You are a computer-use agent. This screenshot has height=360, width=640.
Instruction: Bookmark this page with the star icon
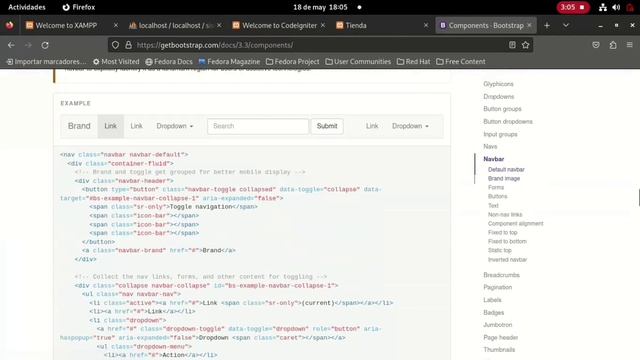(x=525, y=45)
